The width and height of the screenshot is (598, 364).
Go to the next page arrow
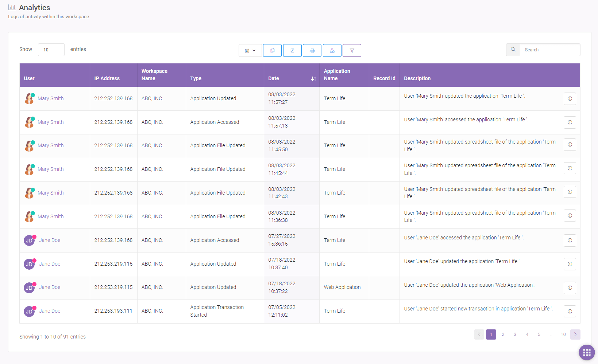(575, 334)
